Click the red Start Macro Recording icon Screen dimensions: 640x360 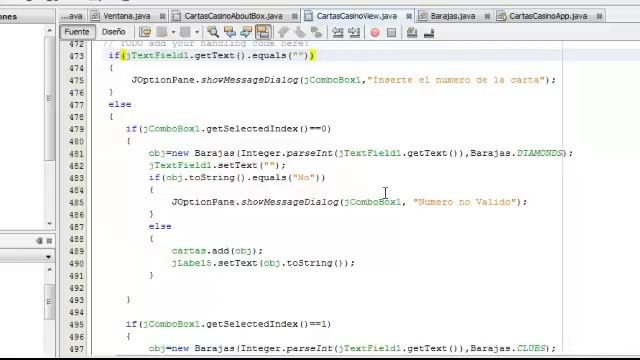tap(375, 32)
